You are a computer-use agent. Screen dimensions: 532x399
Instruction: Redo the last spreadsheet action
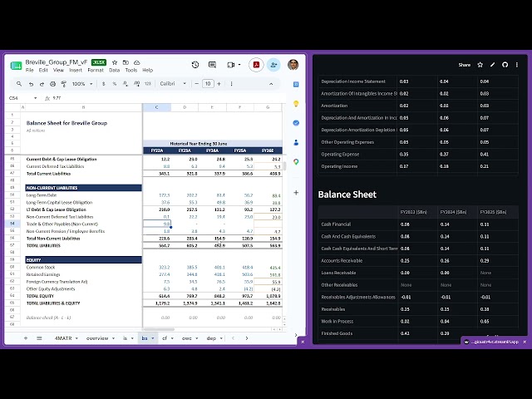42,84
